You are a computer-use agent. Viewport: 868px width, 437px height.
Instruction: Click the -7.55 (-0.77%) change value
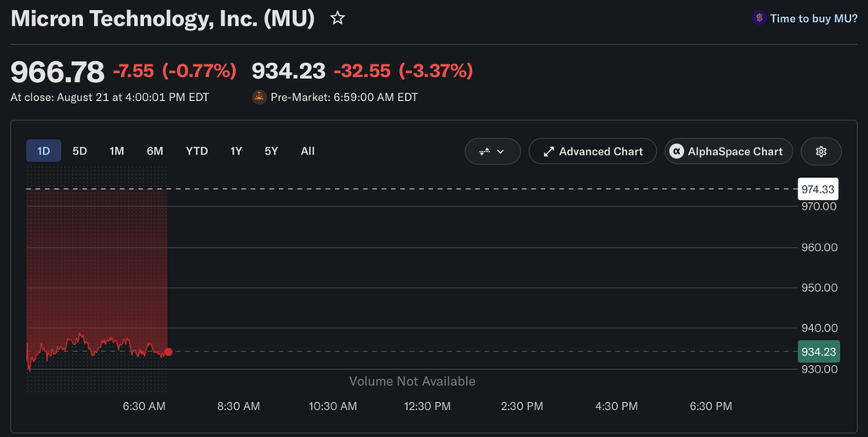tap(175, 71)
